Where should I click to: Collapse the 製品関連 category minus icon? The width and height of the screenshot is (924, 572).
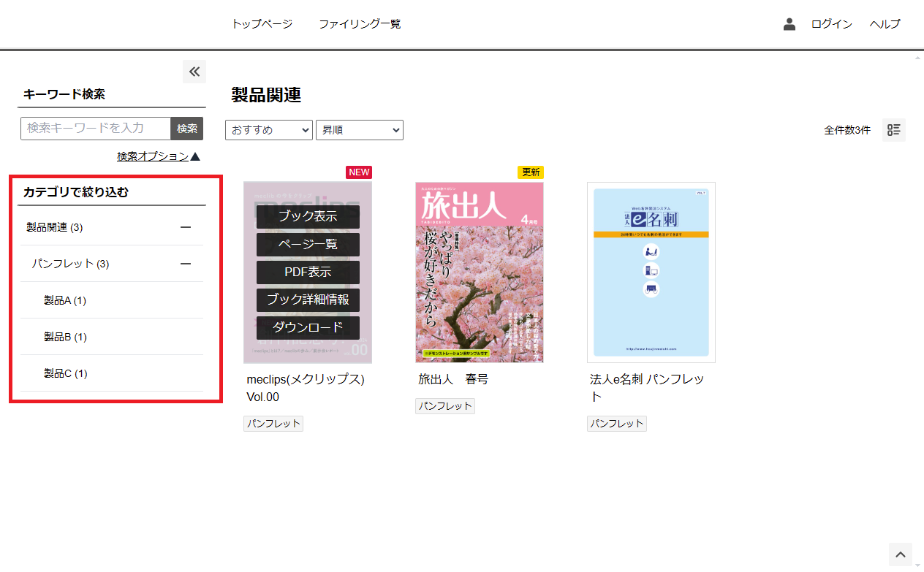pyautogui.click(x=186, y=227)
